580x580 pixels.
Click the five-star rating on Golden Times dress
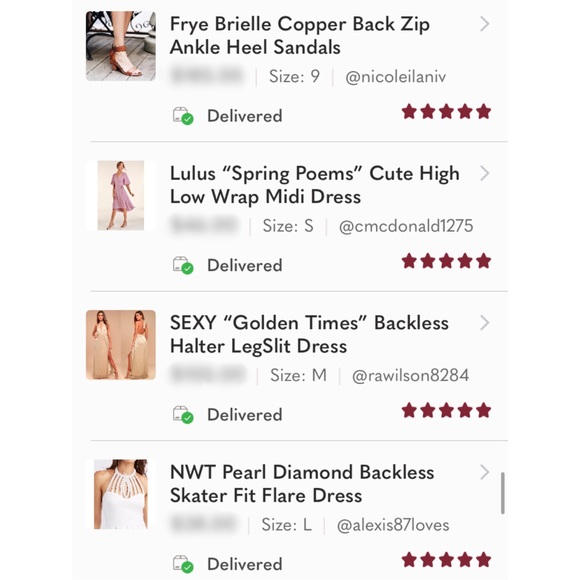[446, 410]
